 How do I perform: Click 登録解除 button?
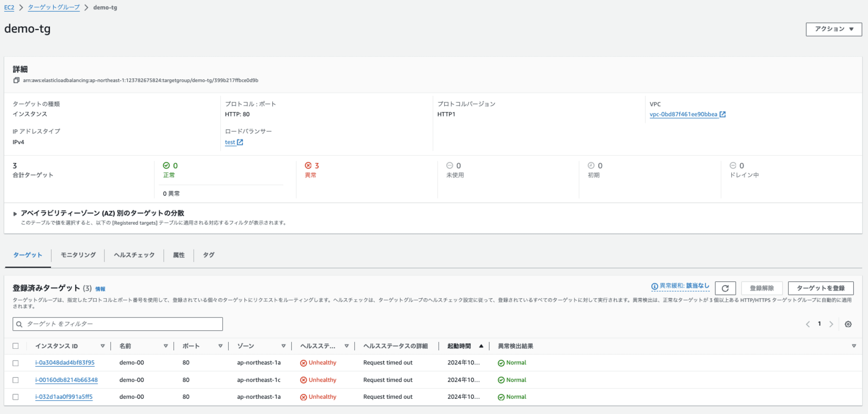coord(762,288)
